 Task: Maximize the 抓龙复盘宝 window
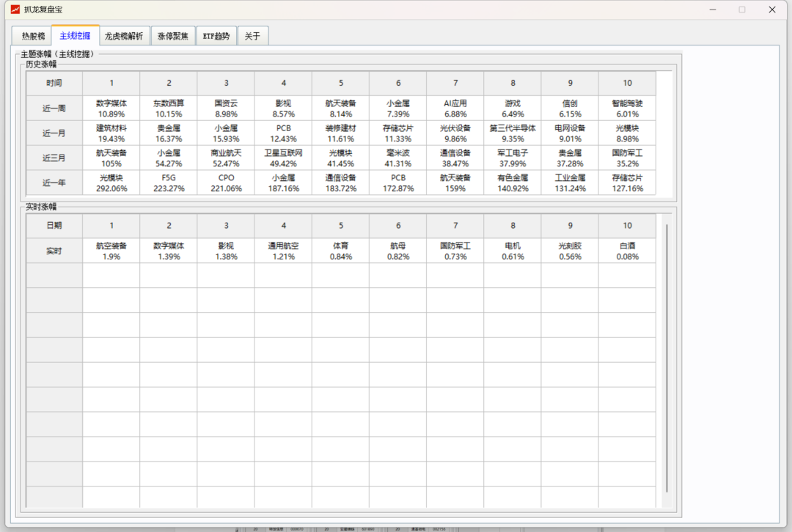pos(741,10)
